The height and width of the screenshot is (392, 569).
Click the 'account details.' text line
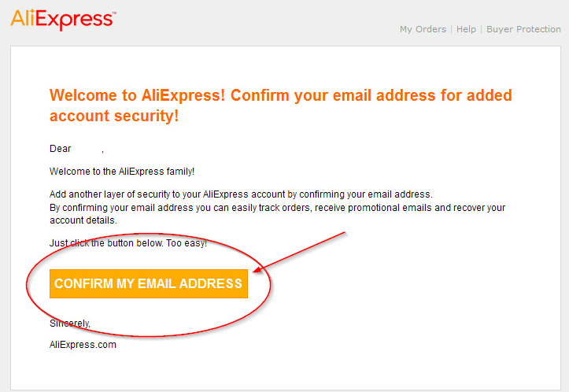(x=83, y=220)
